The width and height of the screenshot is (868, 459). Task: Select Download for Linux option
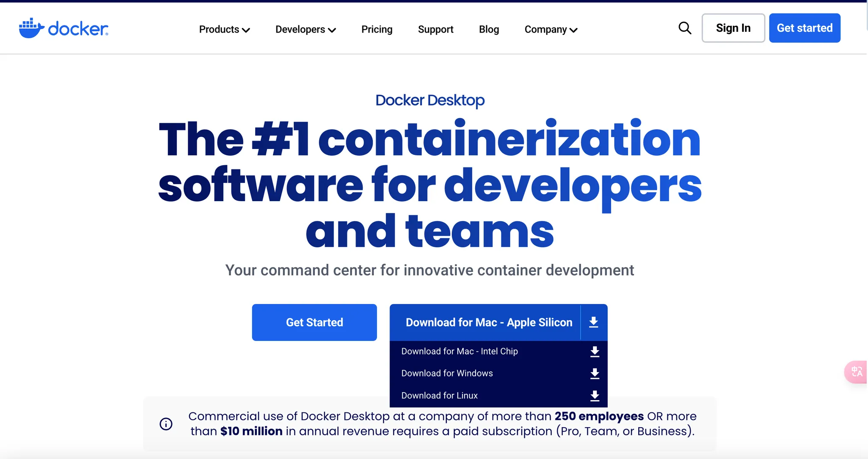click(x=439, y=395)
